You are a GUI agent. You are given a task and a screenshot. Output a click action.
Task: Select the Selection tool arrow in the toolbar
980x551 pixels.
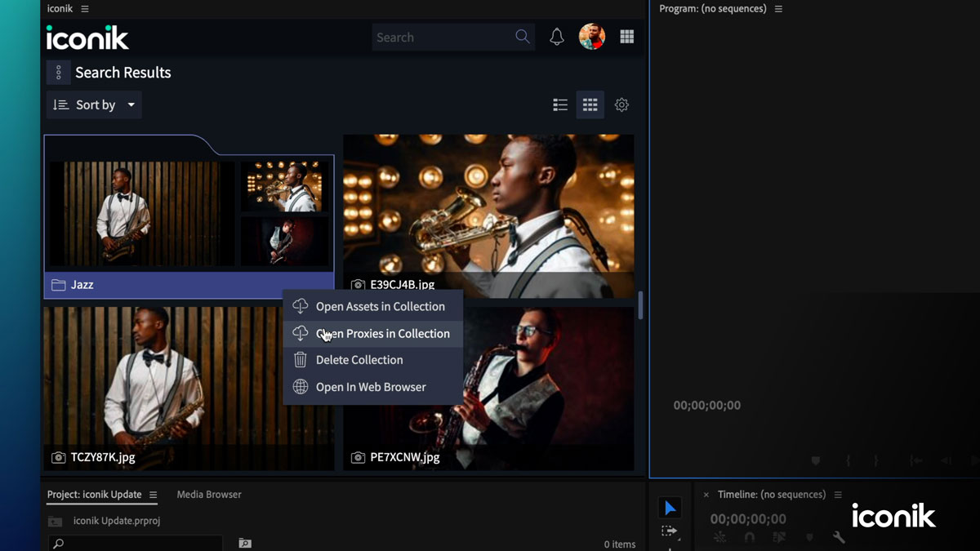(x=670, y=507)
